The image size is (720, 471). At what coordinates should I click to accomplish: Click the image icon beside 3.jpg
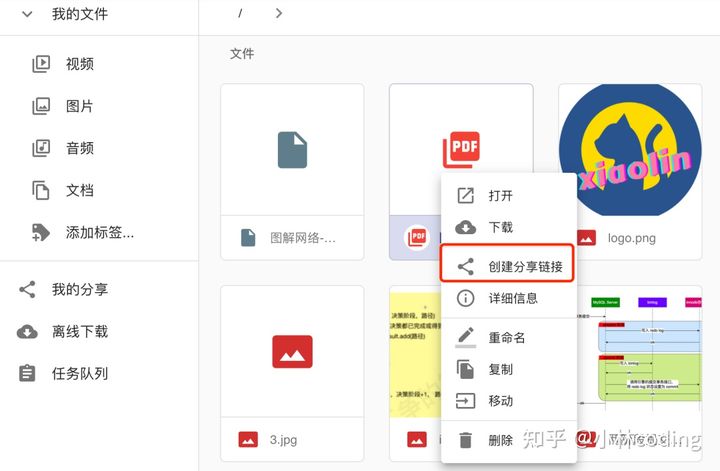[x=248, y=439]
